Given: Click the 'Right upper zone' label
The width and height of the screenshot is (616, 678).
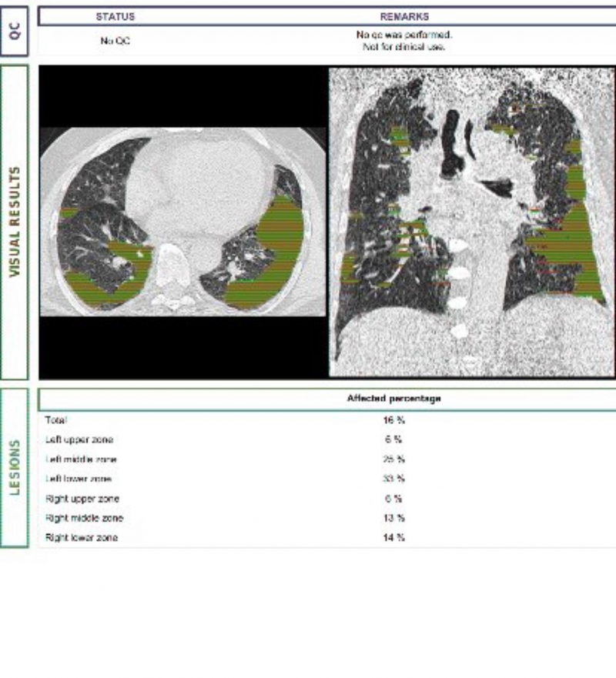Looking at the screenshot, I should [82, 499].
